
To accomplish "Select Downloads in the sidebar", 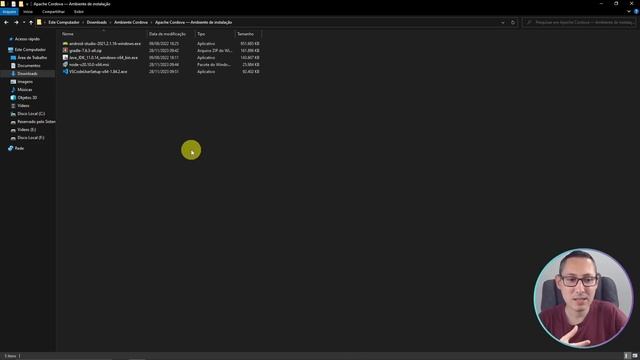I will tap(27, 73).
